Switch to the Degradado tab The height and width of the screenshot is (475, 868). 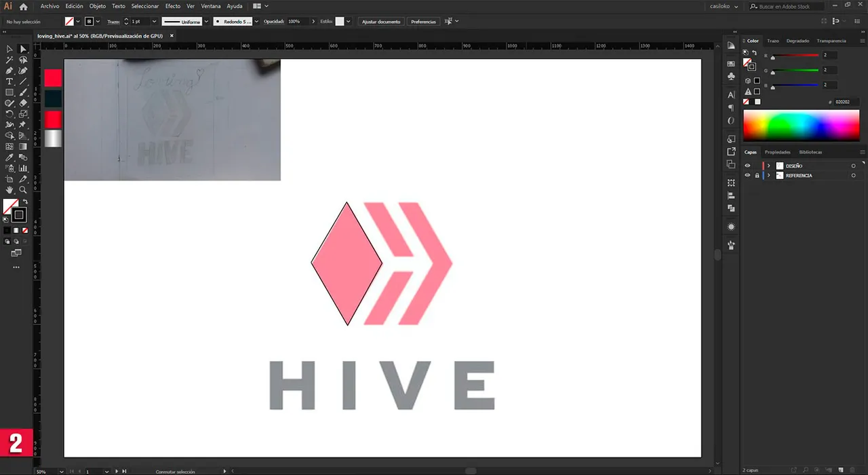(x=797, y=41)
